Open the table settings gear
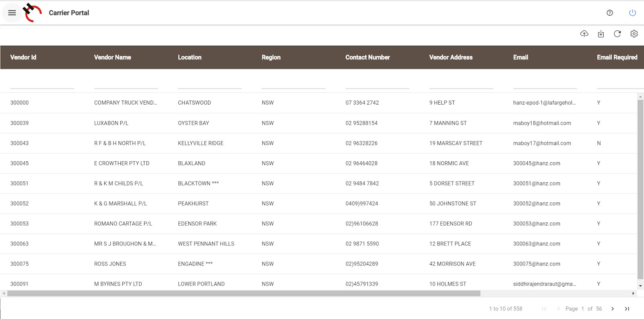Viewport: 644px width, 319px height. point(634,34)
